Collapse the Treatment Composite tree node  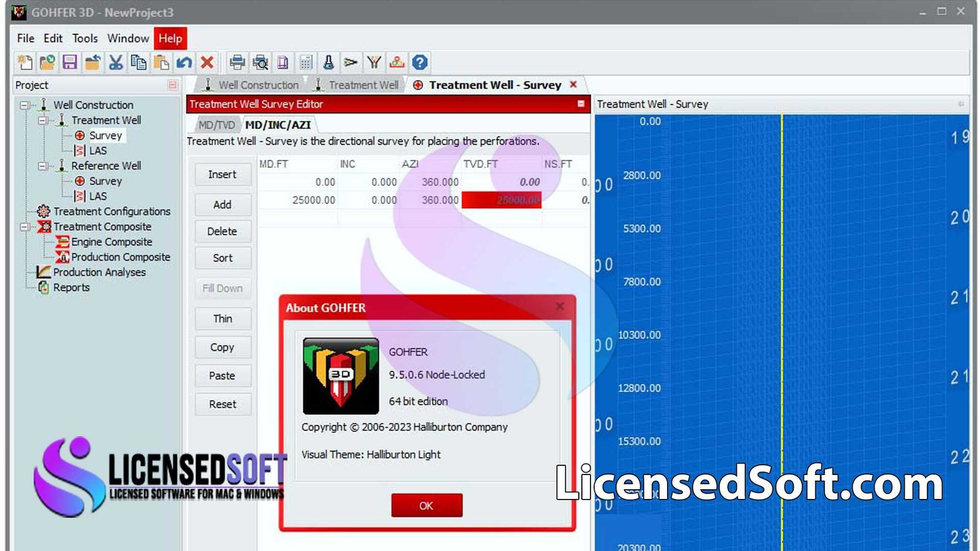coord(24,227)
